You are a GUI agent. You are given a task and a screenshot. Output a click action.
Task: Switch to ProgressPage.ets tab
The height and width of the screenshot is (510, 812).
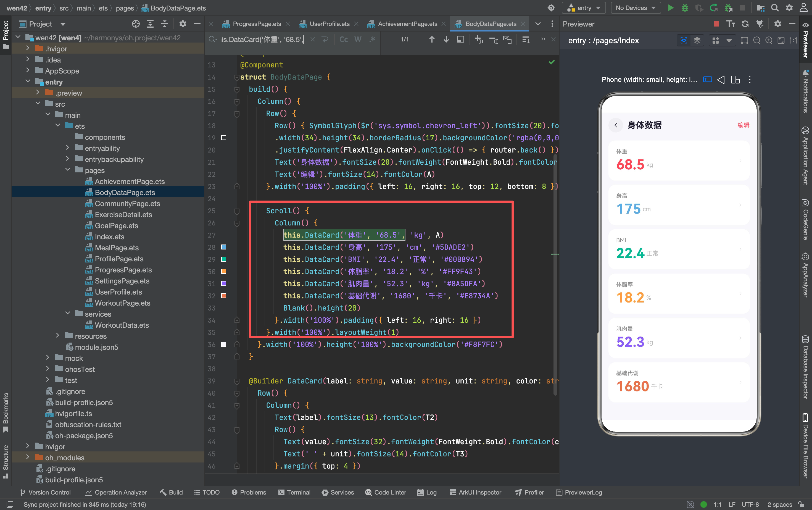pyautogui.click(x=257, y=23)
